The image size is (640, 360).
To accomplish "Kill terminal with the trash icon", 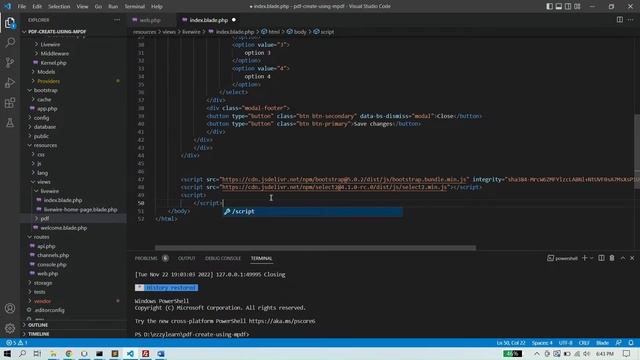I will [x=612, y=258].
